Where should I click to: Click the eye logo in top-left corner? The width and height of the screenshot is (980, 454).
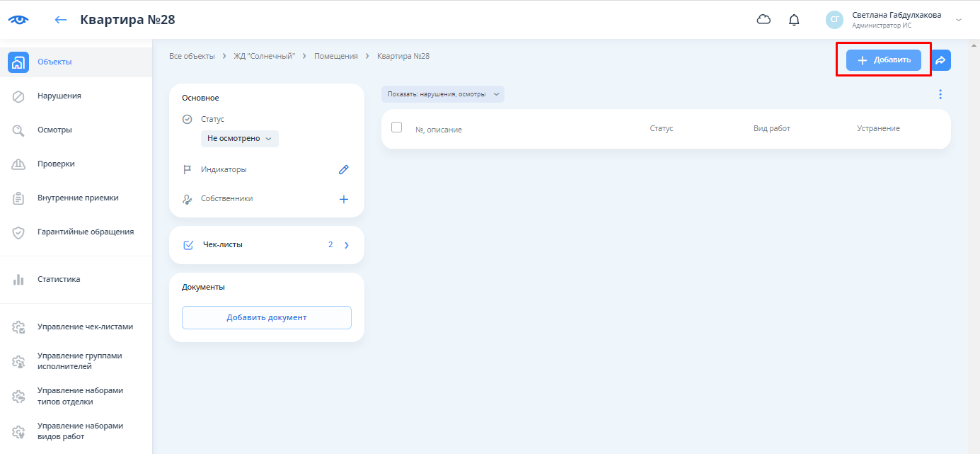pyautogui.click(x=18, y=20)
